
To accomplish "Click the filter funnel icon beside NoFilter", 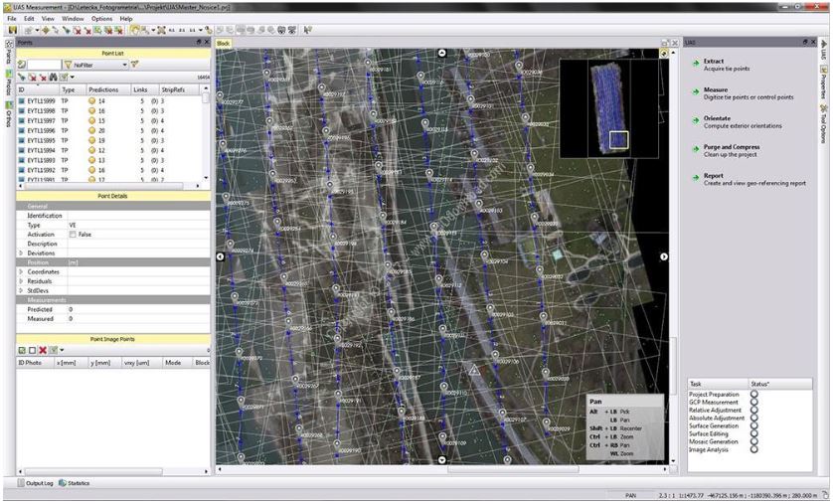I will 134,65.
